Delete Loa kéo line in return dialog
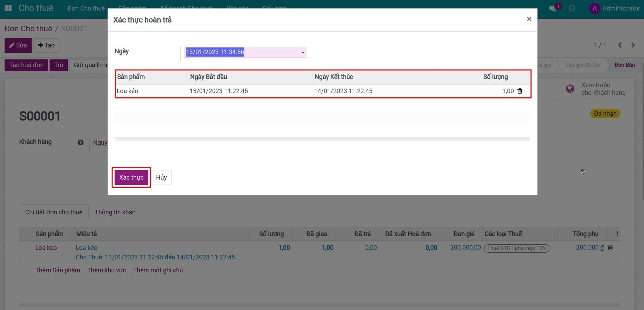Image resolution: width=644 pixels, height=310 pixels. (520, 91)
